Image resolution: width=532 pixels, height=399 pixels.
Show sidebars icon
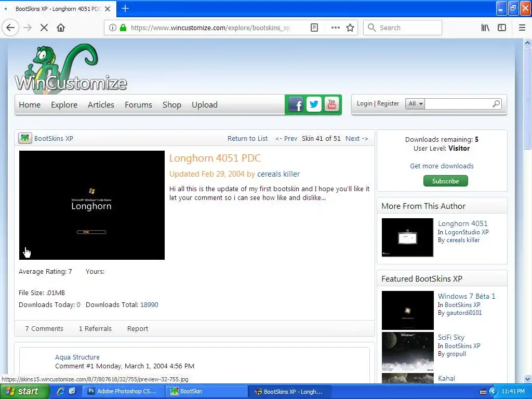point(502,28)
